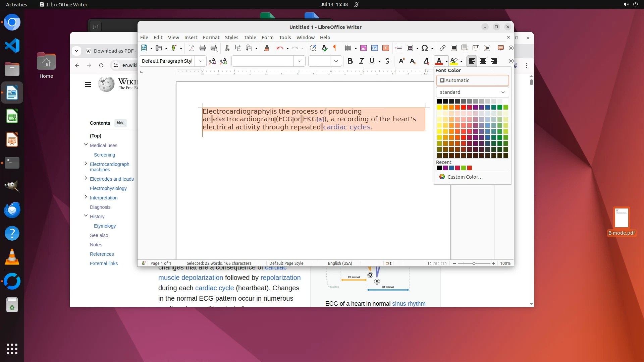Click the Italic formatting icon
Screen dimensions: 644x362
(361, 61)
